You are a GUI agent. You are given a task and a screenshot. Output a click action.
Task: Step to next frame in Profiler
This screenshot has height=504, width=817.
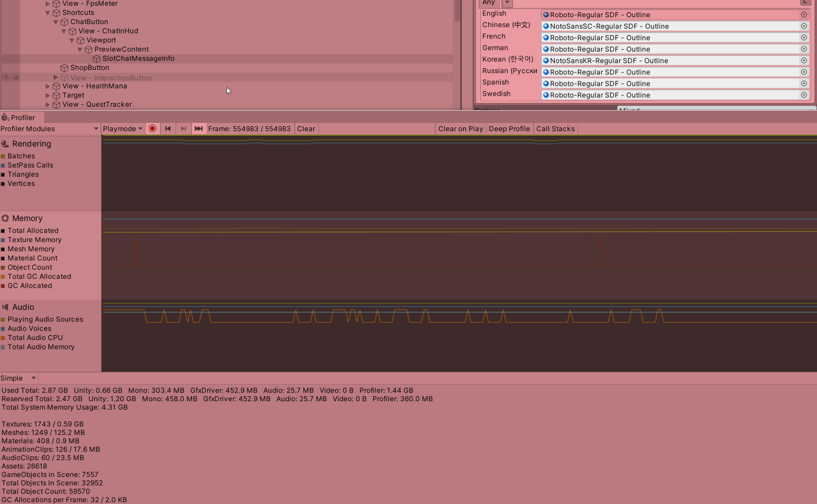pyautogui.click(x=183, y=129)
